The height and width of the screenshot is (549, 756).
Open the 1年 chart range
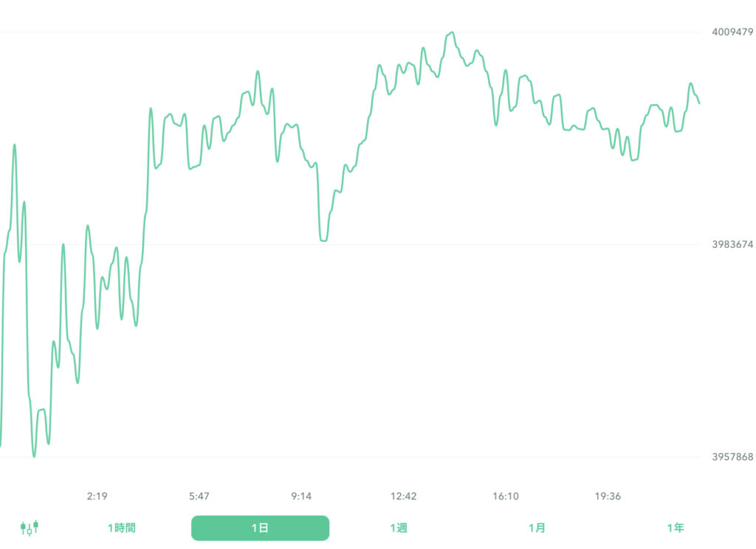click(x=675, y=528)
